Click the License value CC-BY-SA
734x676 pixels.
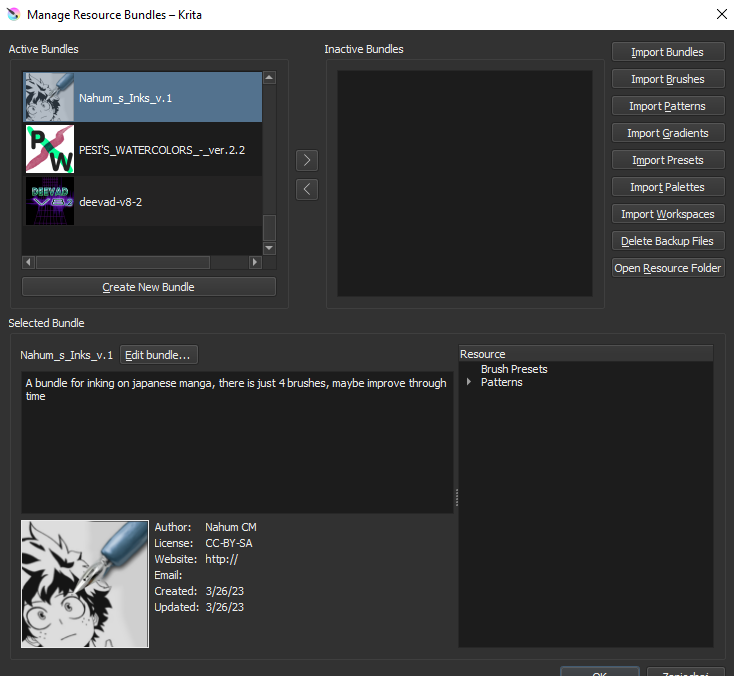point(229,543)
